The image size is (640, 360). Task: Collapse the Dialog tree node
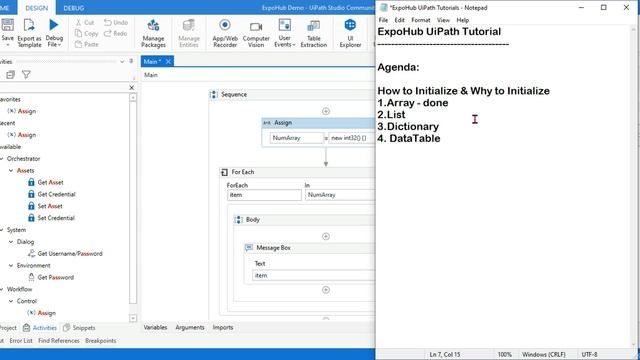point(11,242)
